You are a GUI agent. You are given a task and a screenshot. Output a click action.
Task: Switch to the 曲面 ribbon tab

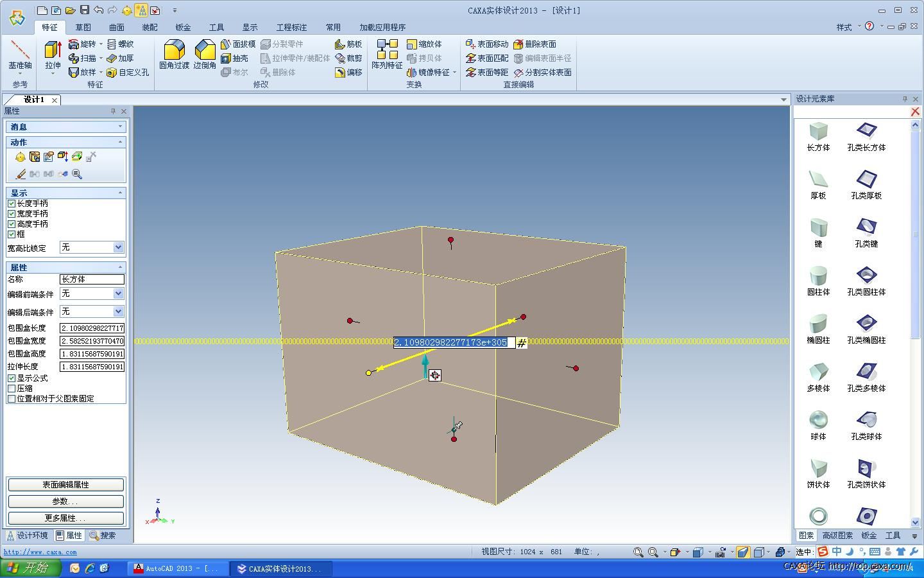pyautogui.click(x=116, y=27)
